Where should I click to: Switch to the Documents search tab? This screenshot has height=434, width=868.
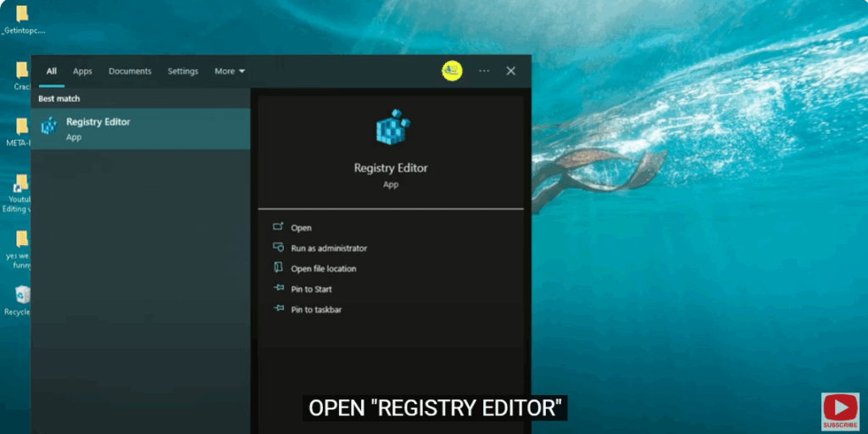pyautogui.click(x=130, y=71)
